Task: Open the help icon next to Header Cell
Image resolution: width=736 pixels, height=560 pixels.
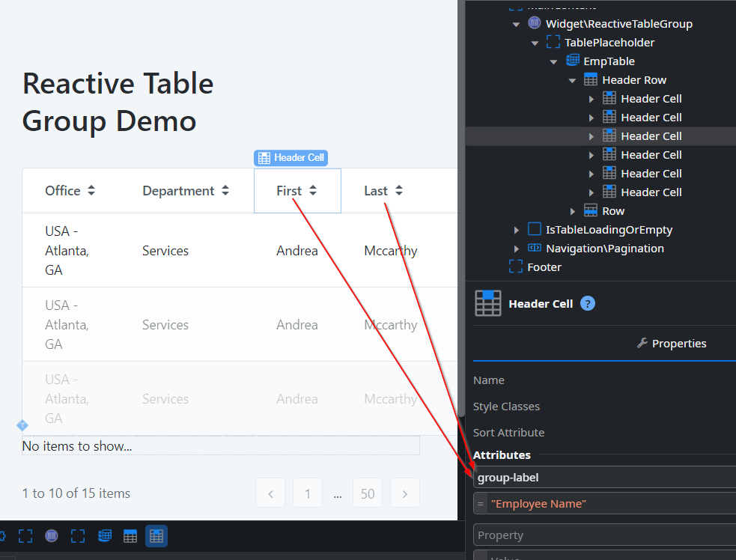Action: click(588, 303)
